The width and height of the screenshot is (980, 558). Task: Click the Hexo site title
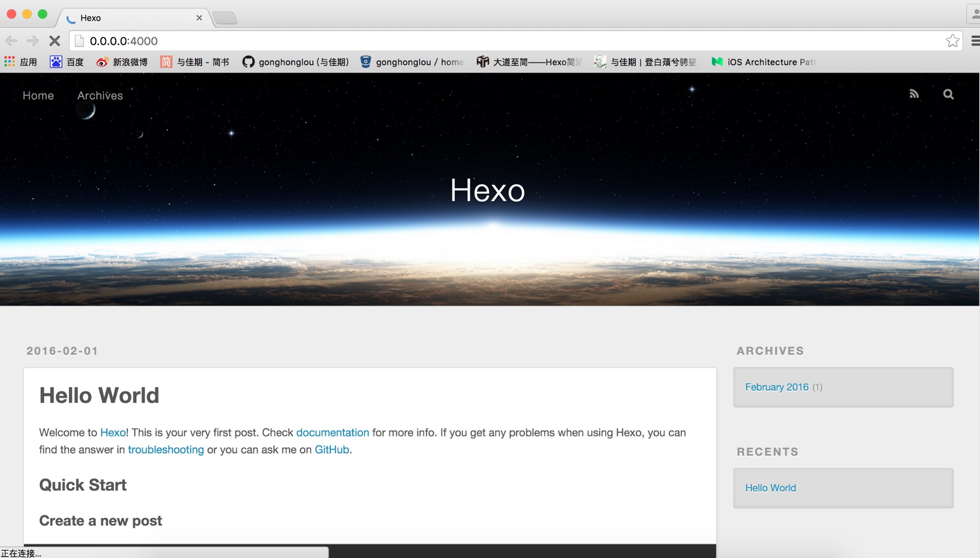click(x=487, y=190)
